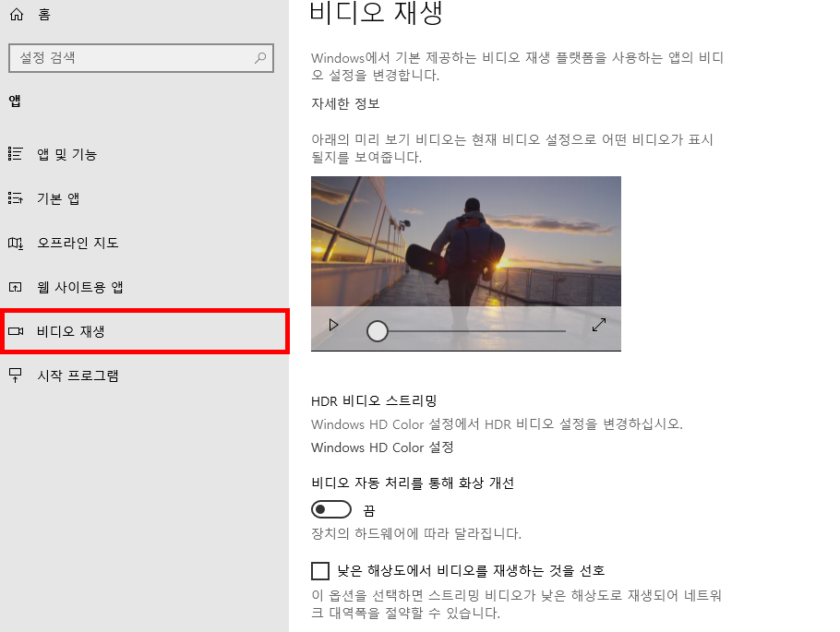Click the video seek slider knob
840x632 pixels.
(x=378, y=331)
